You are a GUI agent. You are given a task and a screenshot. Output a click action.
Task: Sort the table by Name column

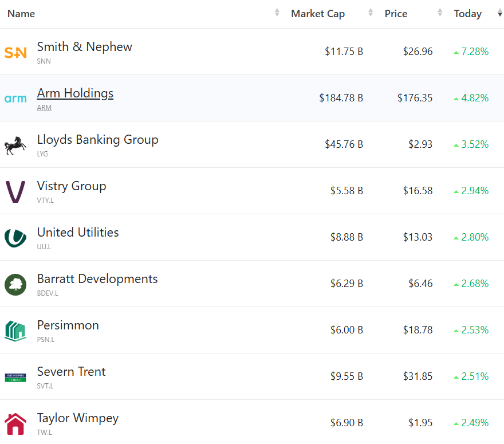click(21, 14)
